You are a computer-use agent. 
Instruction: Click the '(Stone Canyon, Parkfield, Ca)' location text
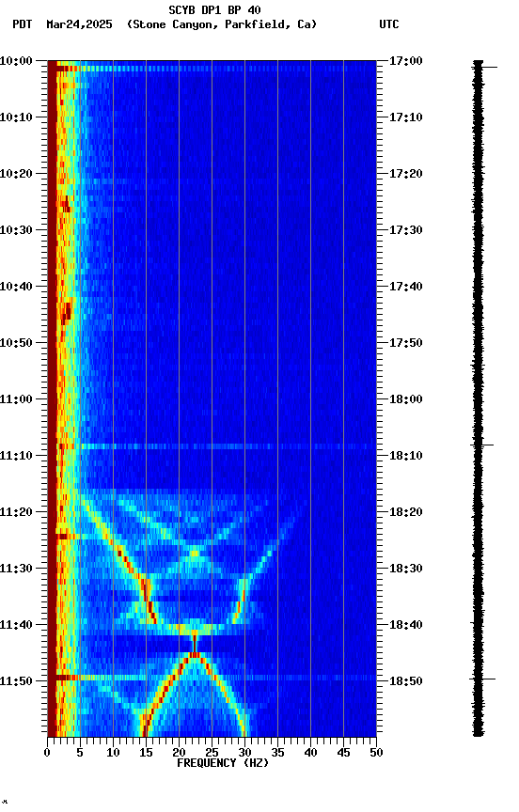click(222, 24)
